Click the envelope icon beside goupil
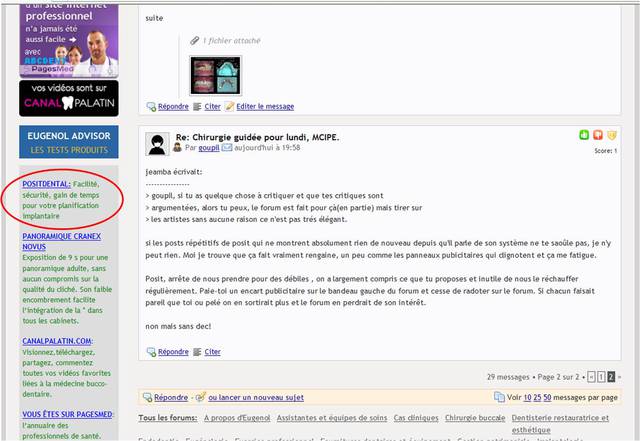This screenshot has width=640, height=441. click(227, 148)
